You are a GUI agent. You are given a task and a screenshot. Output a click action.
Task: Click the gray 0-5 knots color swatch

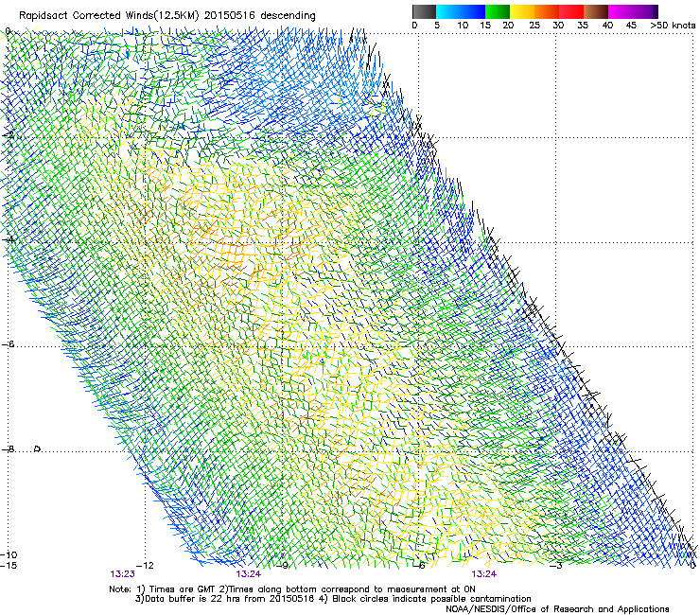(424, 11)
